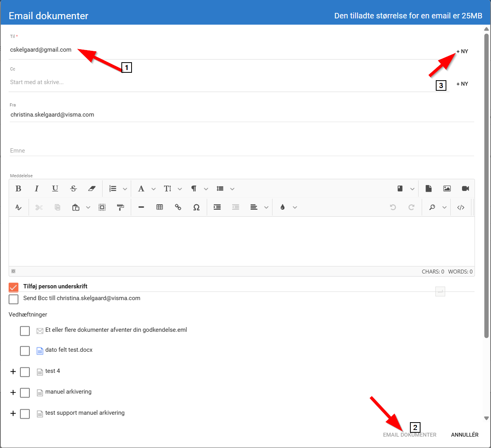Click the spell check icon
The width and height of the screenshot is (491, 448).
18,207
